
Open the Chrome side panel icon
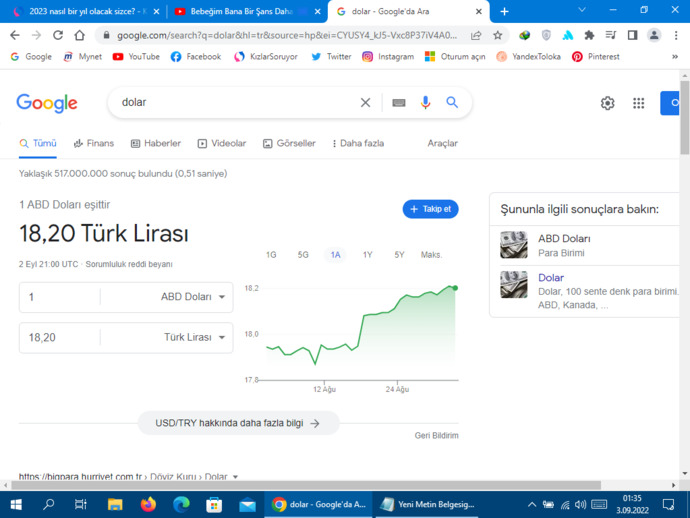(632, 35)
